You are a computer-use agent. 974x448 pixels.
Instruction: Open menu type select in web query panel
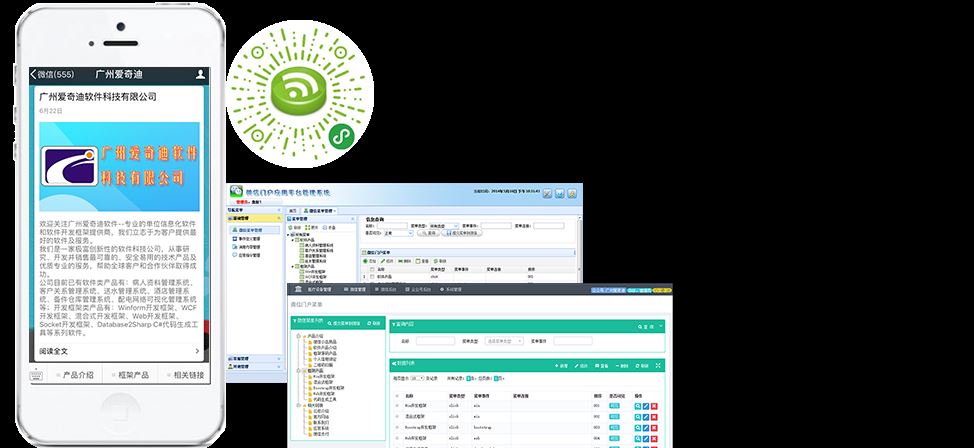pyautogui.click(x=504, y=341)
